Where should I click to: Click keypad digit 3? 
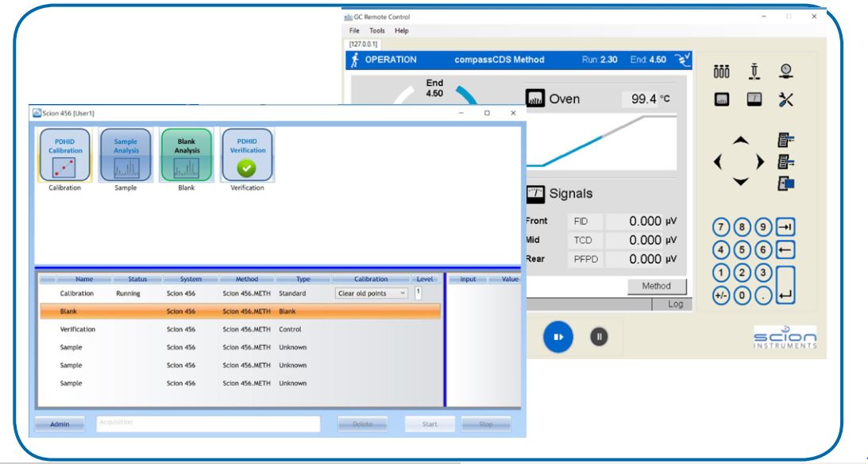763,273
